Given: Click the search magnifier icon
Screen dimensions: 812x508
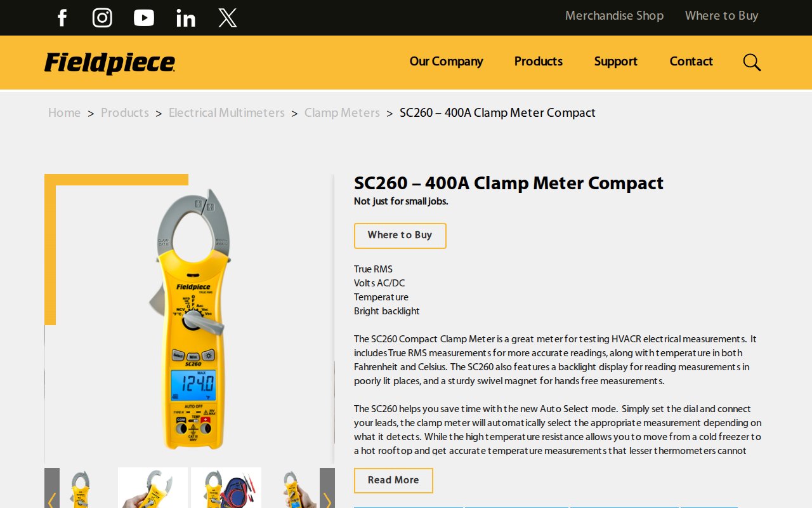Looking at the screenshot, I should (x=752, y=62).
